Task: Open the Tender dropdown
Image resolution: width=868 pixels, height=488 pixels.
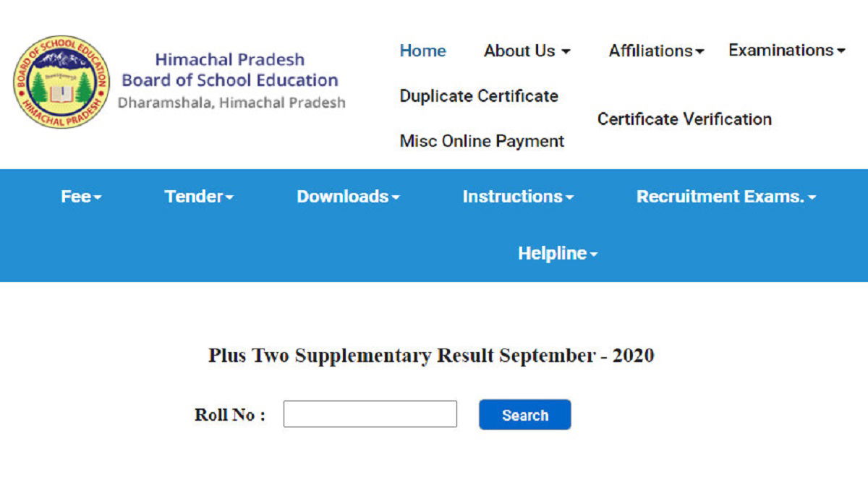Action: pos(197,196)
